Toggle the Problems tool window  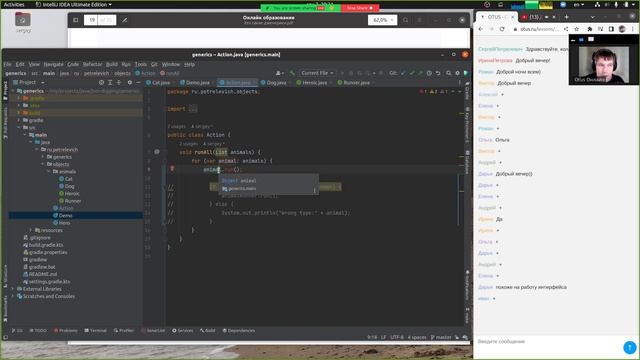point(65,330)
